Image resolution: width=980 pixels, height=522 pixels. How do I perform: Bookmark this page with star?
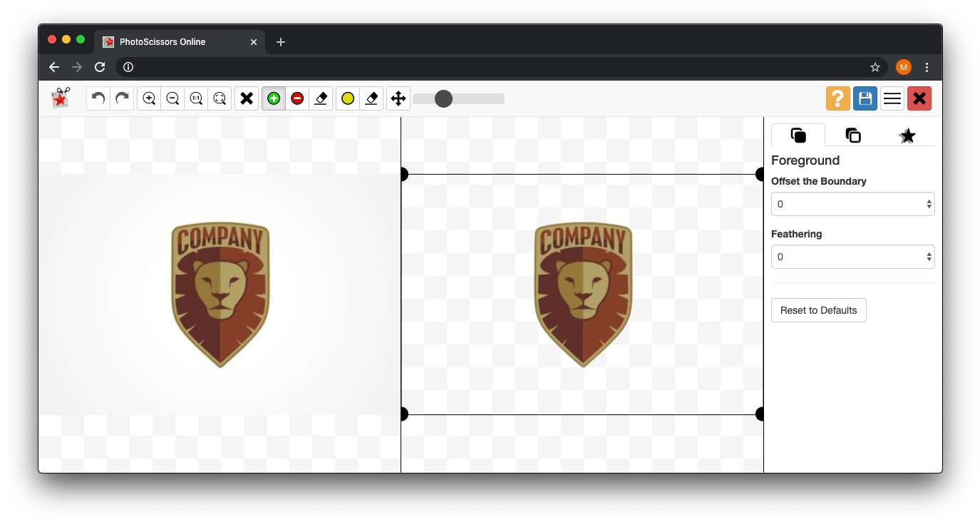click(875, 67)
